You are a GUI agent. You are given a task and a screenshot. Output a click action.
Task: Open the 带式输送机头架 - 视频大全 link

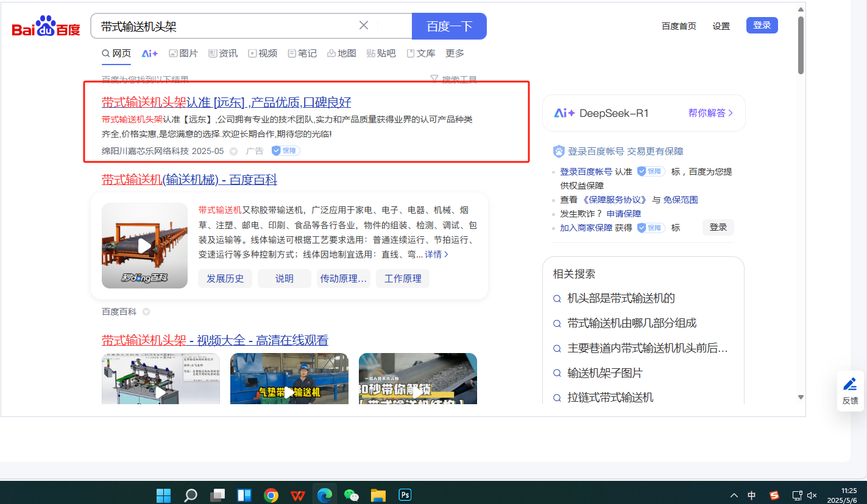coord(215,340)
